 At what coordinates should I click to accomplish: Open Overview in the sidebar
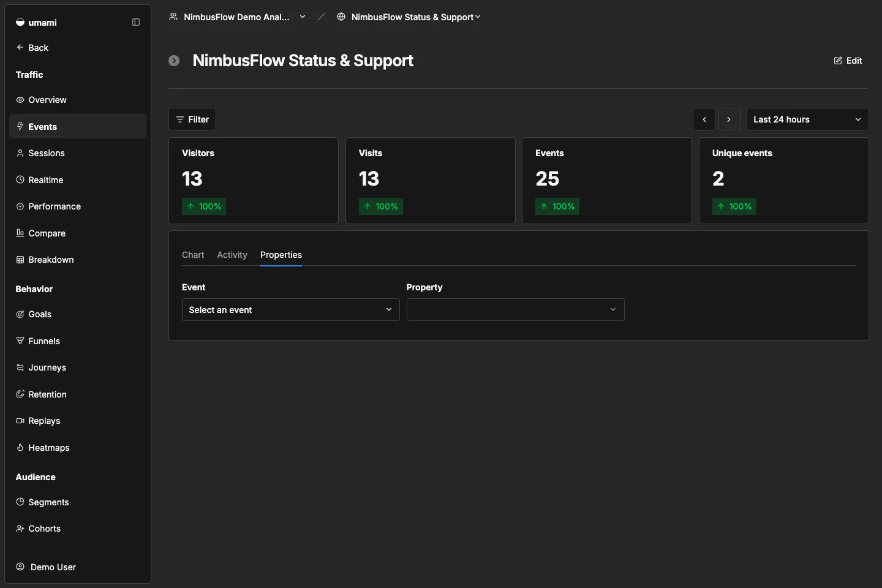pos(78,100)
